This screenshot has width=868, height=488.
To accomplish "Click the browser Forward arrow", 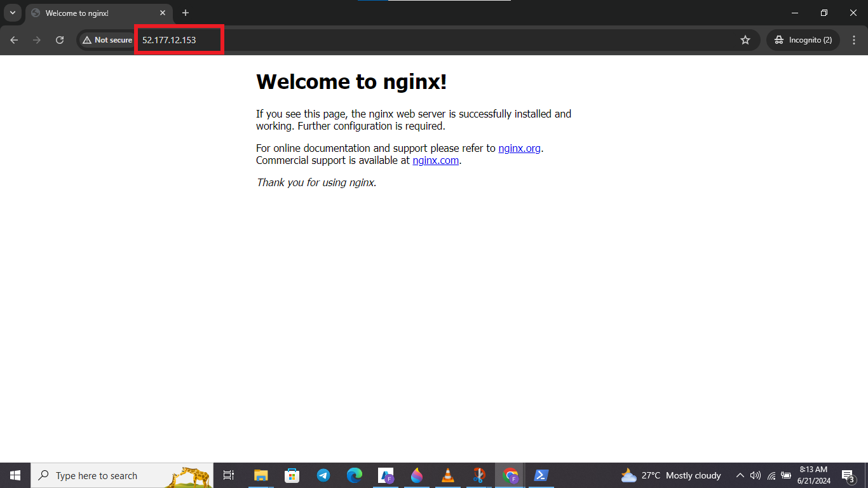I will [x=37, y=40].
